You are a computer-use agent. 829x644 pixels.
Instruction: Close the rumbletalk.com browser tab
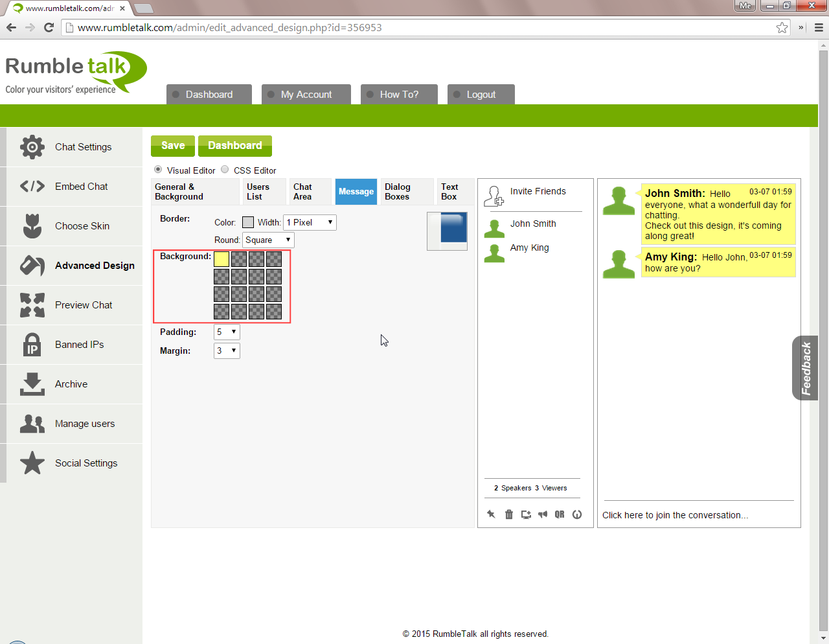tap(122, 8)
